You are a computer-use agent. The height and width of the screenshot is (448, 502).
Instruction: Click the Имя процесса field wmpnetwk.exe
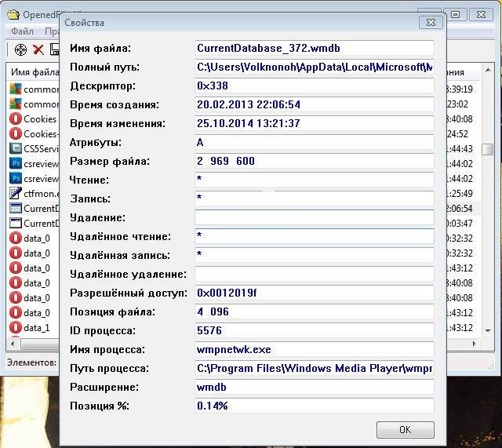click(x=315, y=349)
